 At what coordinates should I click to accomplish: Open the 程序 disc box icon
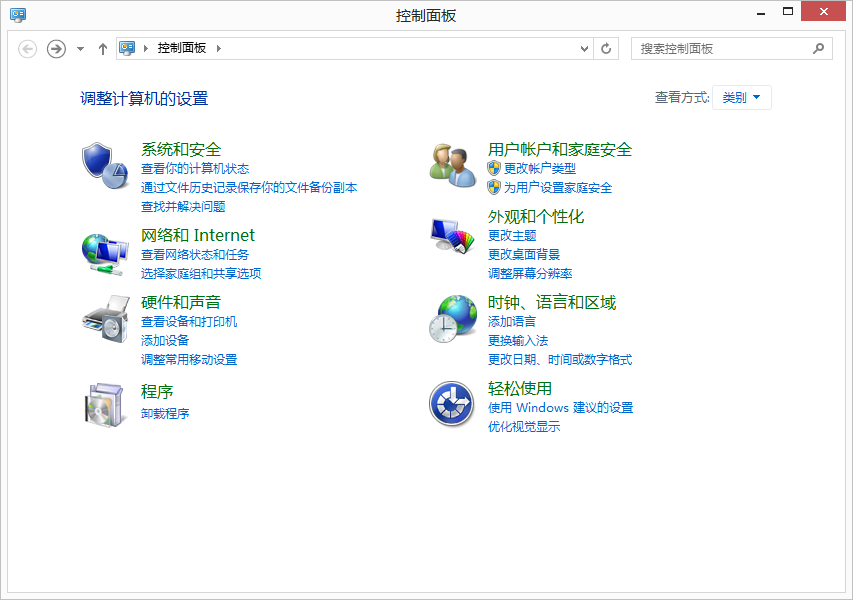tap(104, 405)
